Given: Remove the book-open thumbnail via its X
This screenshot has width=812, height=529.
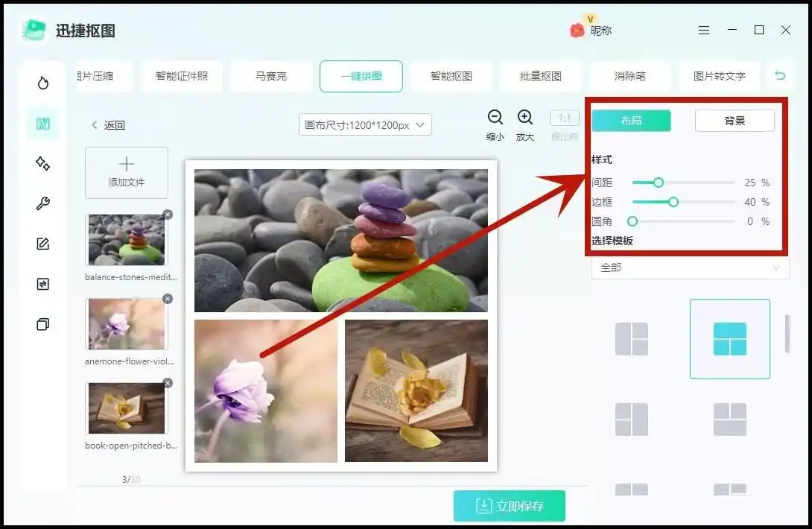Looking at the screenshot, I should 167,383.
